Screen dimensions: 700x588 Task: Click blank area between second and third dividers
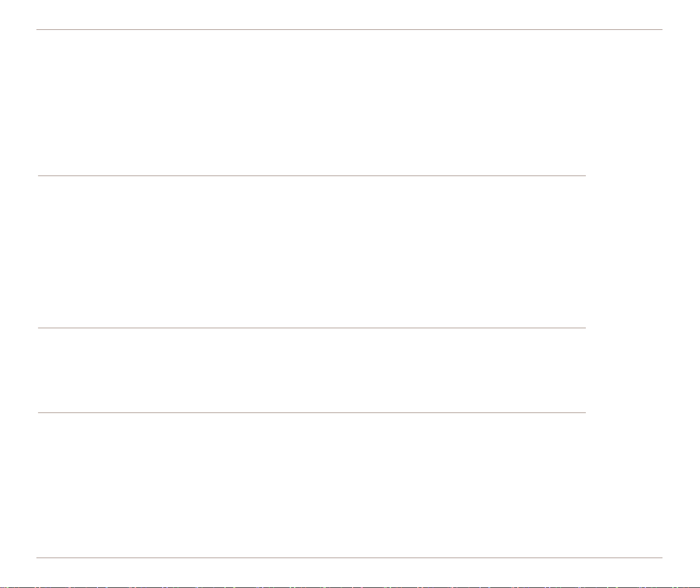tap(311, 370)
